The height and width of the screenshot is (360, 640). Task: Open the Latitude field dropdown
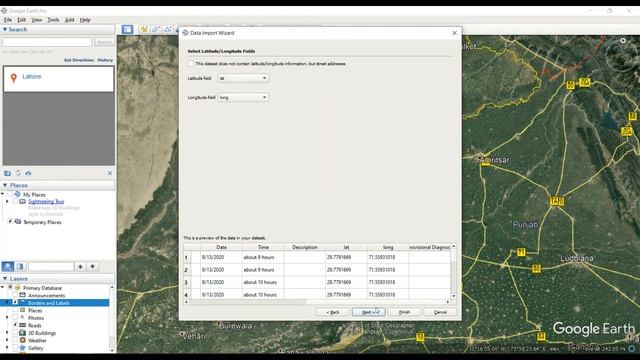(x=243, y=78)
